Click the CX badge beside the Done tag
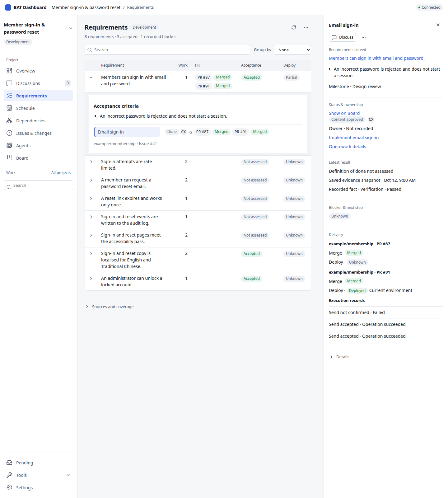 coord(184,132)
